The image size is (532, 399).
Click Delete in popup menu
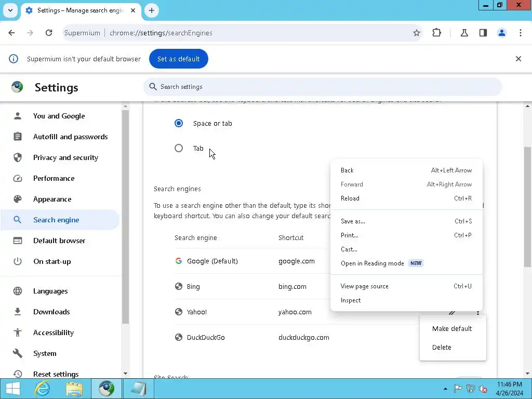click(x=453, y=347)
